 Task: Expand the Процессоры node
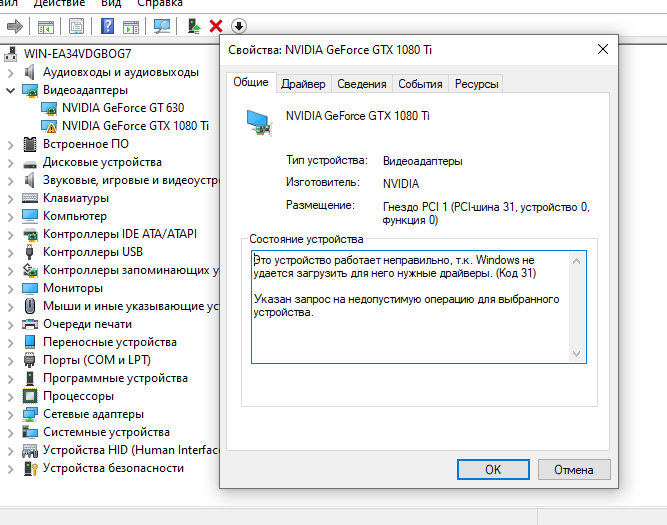click(11, 397)
